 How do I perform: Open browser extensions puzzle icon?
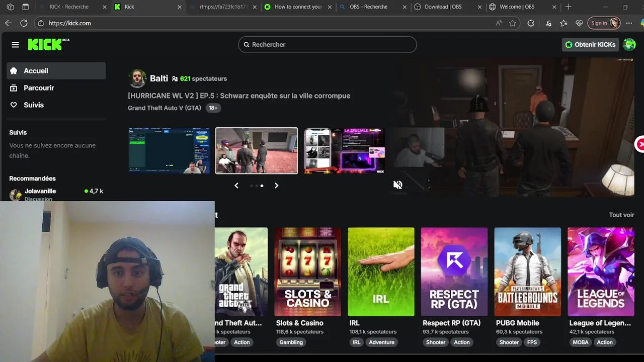tap(531, 23)
